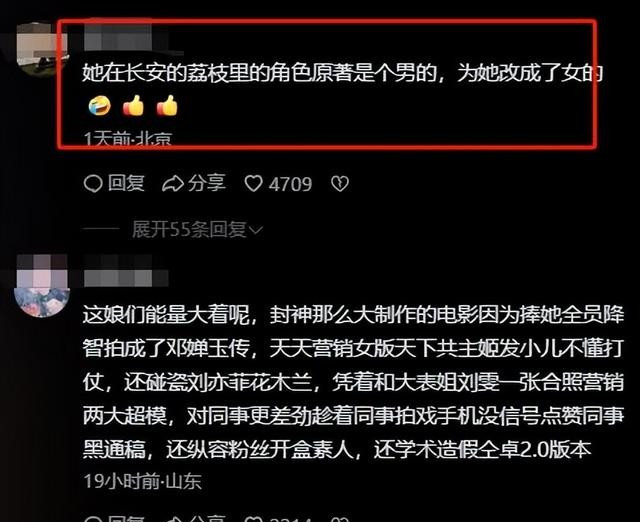Click the 4709 like count

coord(290,184)
